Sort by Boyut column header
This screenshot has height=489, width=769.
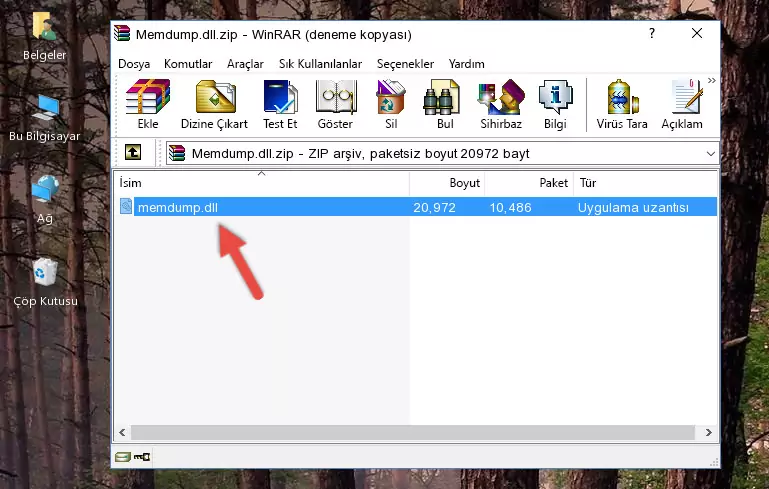tap(447, 183)
